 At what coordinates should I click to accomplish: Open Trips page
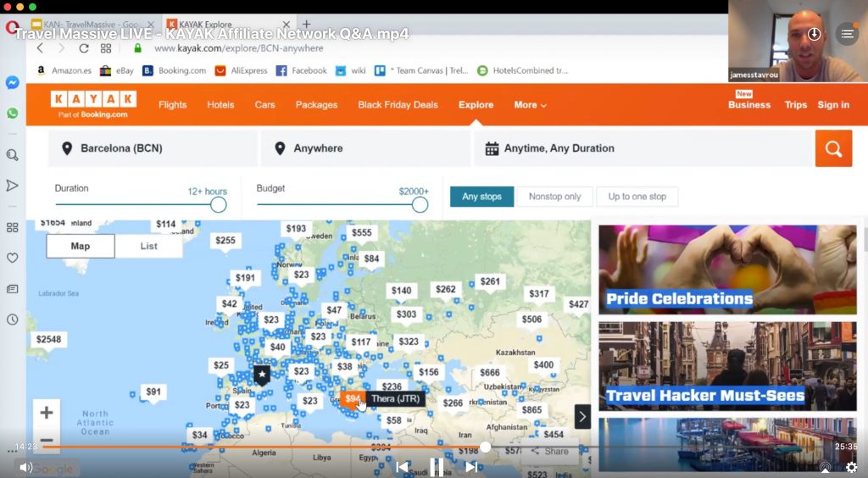click(x=795, y=104)
